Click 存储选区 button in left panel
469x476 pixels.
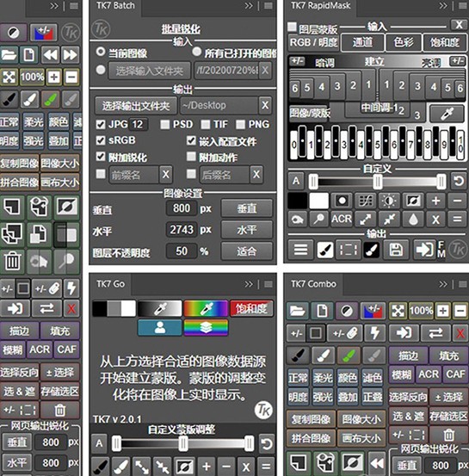coord(59,392)
